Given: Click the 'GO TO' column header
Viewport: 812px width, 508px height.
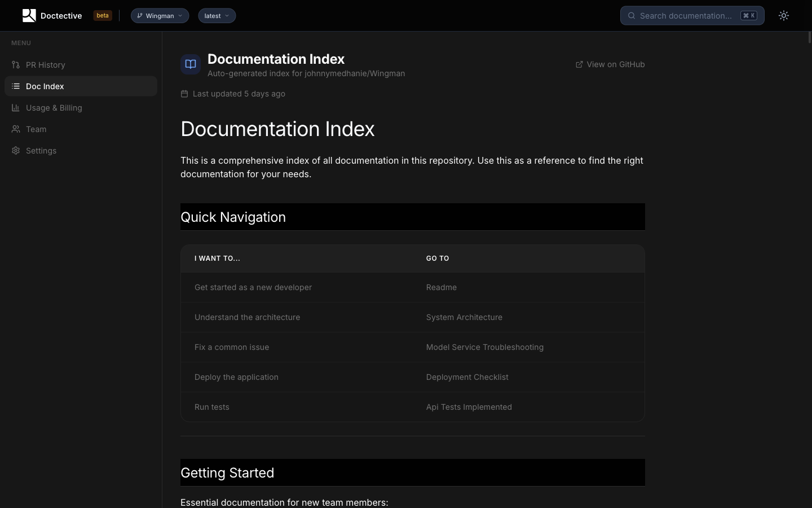Looking at the screenshot, I should coord(438,259).
